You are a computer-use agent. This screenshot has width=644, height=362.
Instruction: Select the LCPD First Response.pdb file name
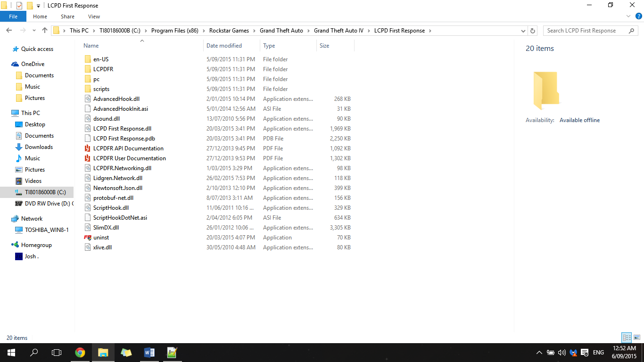(x=124, y=139)
